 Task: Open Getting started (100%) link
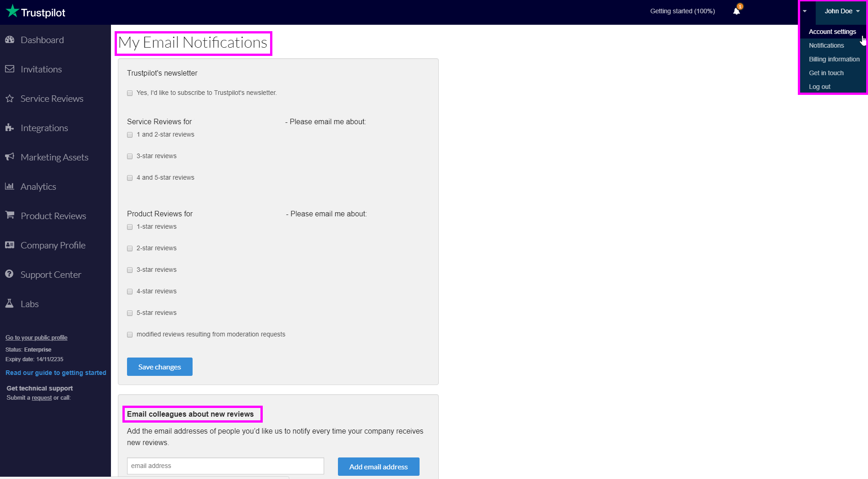[682, 11]
